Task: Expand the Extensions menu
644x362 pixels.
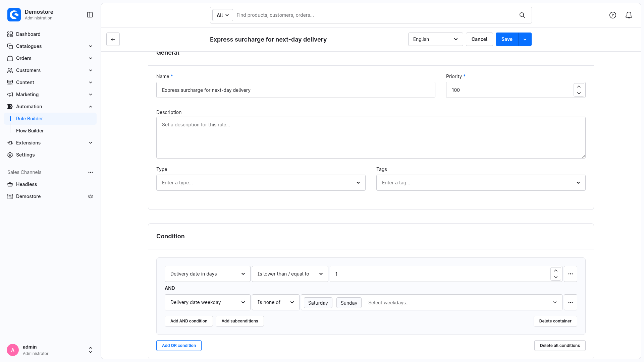Action: click(50, 143)
